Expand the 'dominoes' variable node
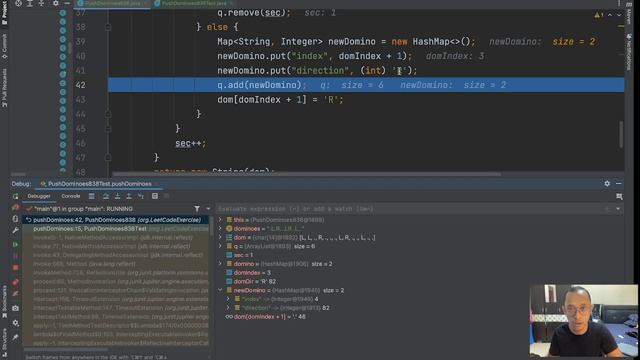Viewport: 640px width, 360px height. point(220,229)
